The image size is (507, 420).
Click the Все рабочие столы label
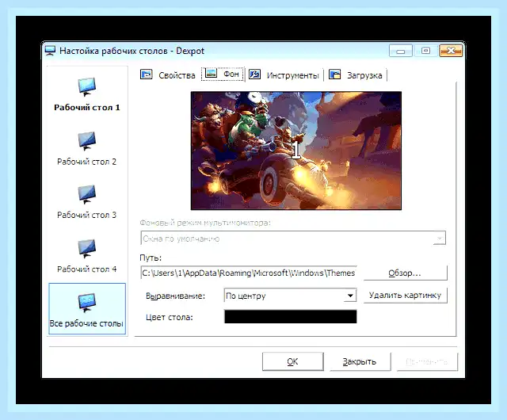click(x=86, y=323)
